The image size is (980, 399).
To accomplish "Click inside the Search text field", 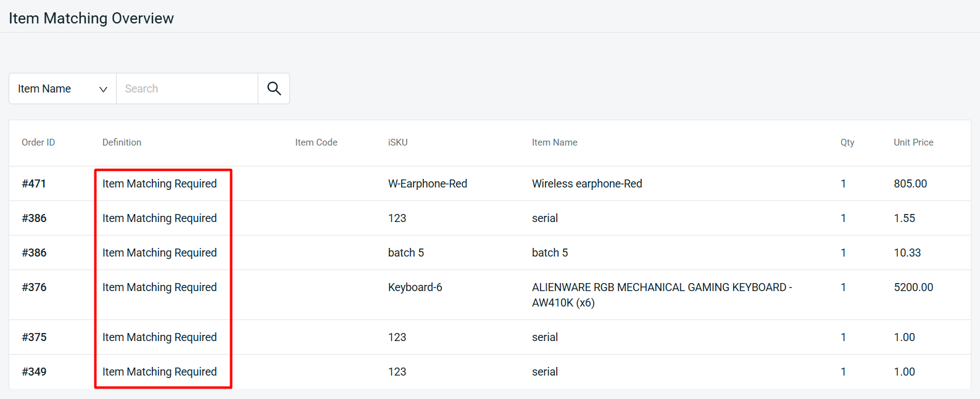I will tap(186, 89).
